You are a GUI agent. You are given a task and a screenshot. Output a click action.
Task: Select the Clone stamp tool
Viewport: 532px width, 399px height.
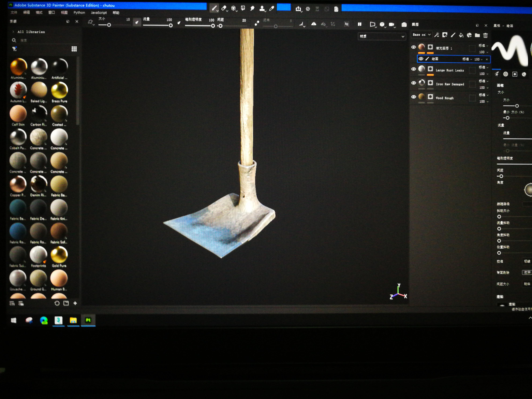[x=262, y=9]
